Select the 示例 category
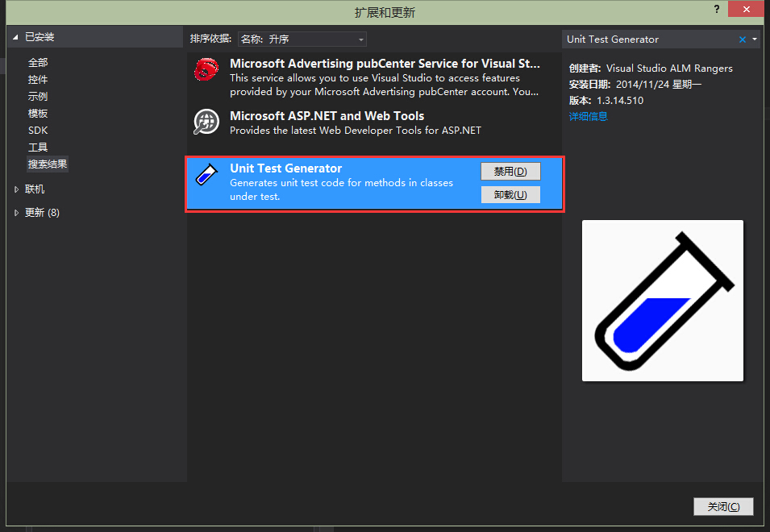The image size is (770, 532). [38, 96]
